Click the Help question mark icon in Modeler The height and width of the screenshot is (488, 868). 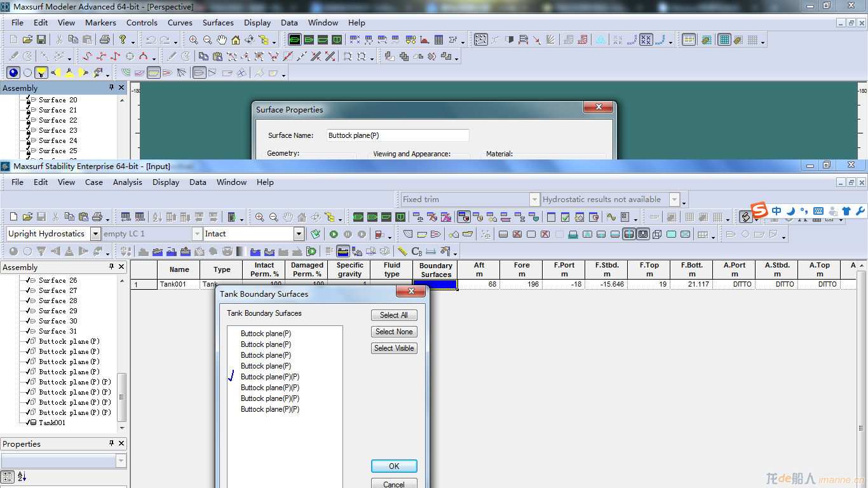pos(123,39)
